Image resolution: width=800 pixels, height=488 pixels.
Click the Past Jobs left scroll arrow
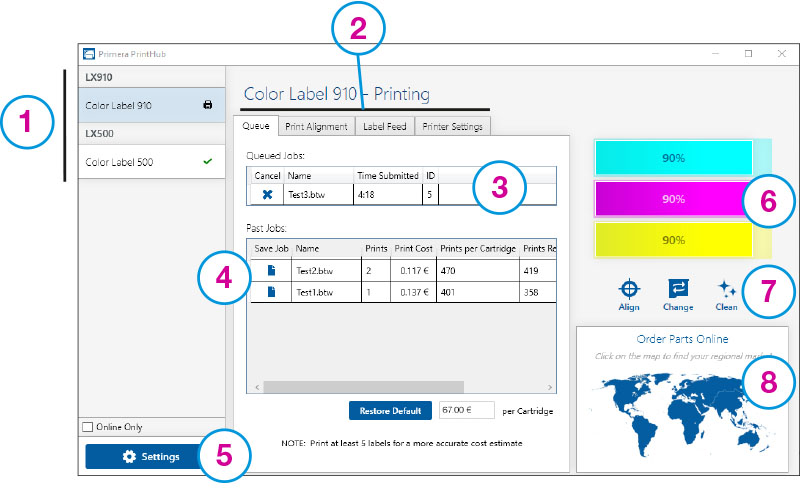click(x=257, y=387)
